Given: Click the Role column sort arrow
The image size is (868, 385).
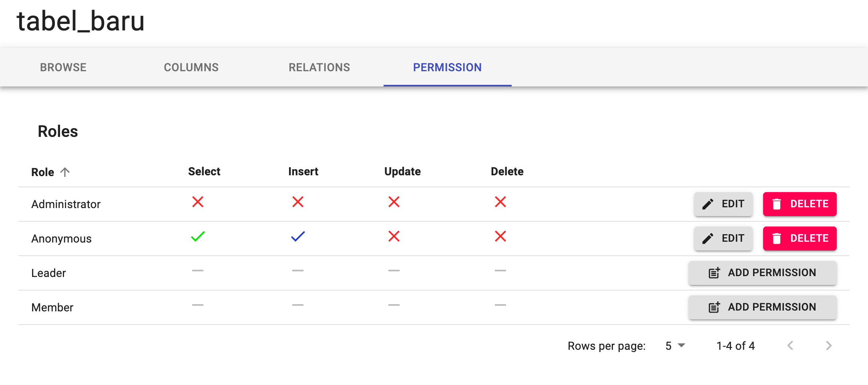Looking at the screenshot, I should pyautogui.click(x=65, y=172).
